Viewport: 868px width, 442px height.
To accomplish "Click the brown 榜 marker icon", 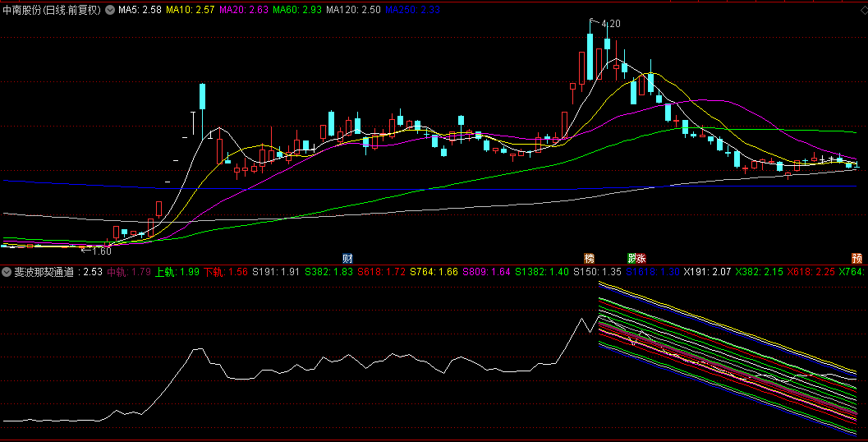I will pos(590,258).
